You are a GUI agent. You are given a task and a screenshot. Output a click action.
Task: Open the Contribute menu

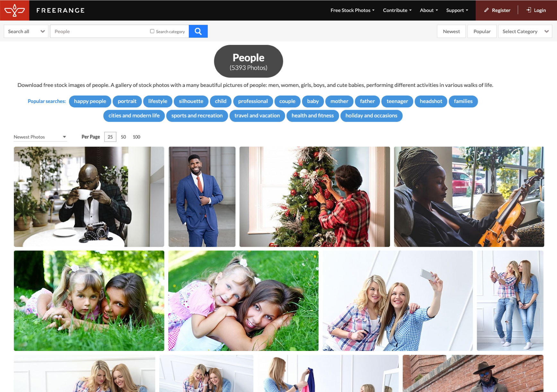coord(397,10)
